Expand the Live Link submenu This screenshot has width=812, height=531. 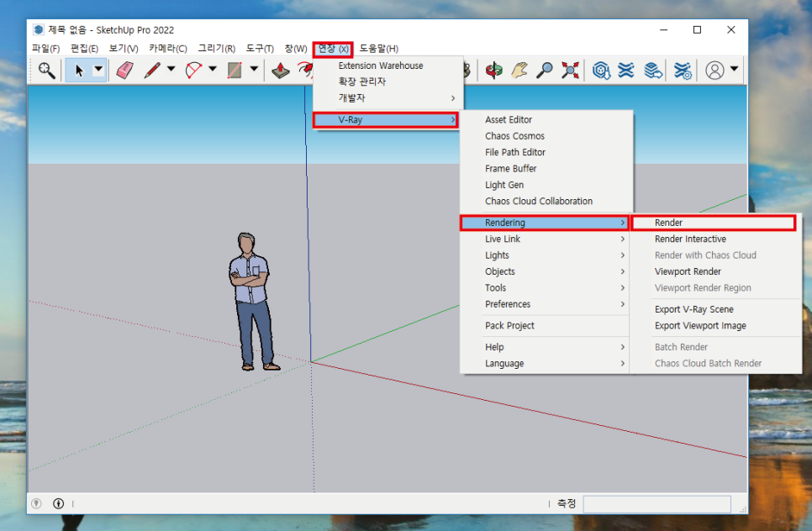pyautogui.click(x=546, y=239)
